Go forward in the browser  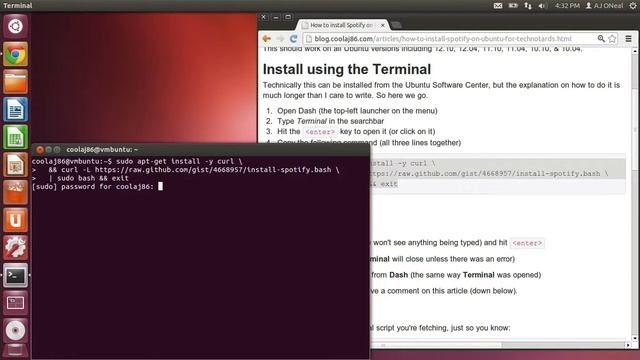pos(280,39)
